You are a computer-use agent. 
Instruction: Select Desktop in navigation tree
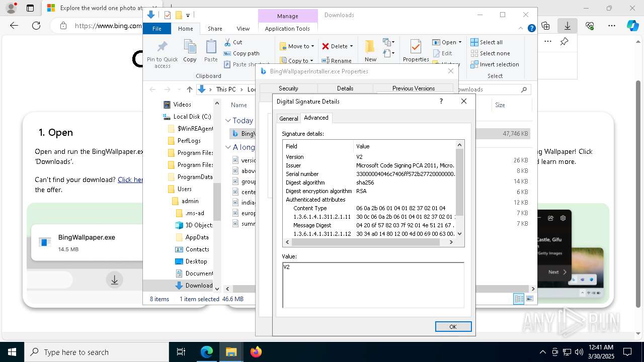191,261
